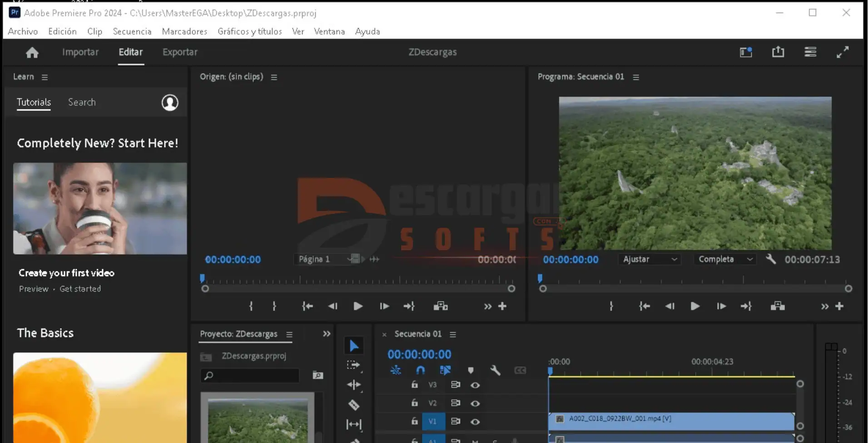Screen dimensions: 868x443
Task: Create new bin from search icon in Project panel
Action: tap(318, 375)
